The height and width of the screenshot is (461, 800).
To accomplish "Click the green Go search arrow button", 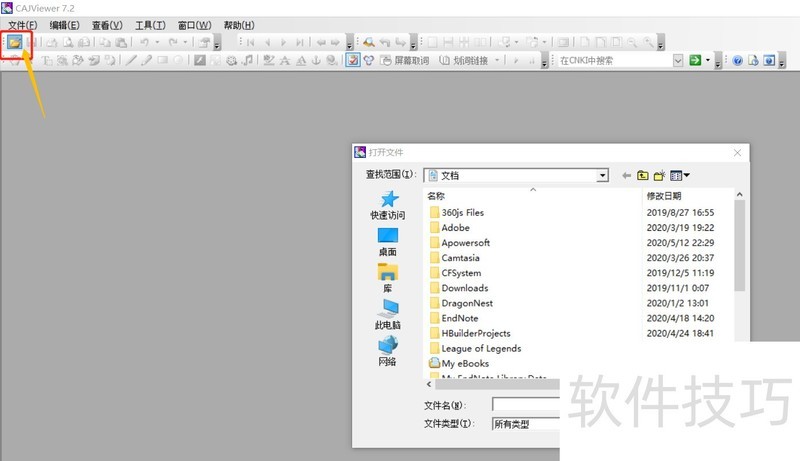I will pyautogui.click(x=694, y=61).
